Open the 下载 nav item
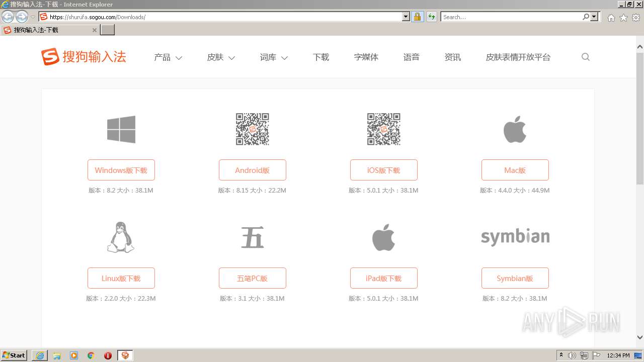644x362 pixels. click(x=321, y=57)
